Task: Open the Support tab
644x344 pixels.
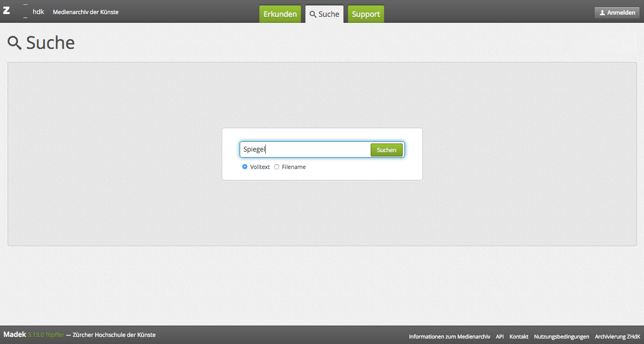Action: coord(366,14)
